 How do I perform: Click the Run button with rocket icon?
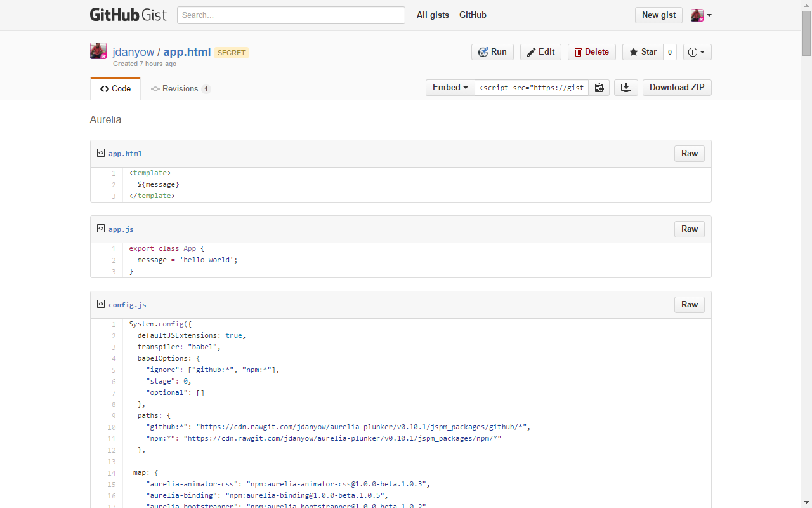click(492, 52)
